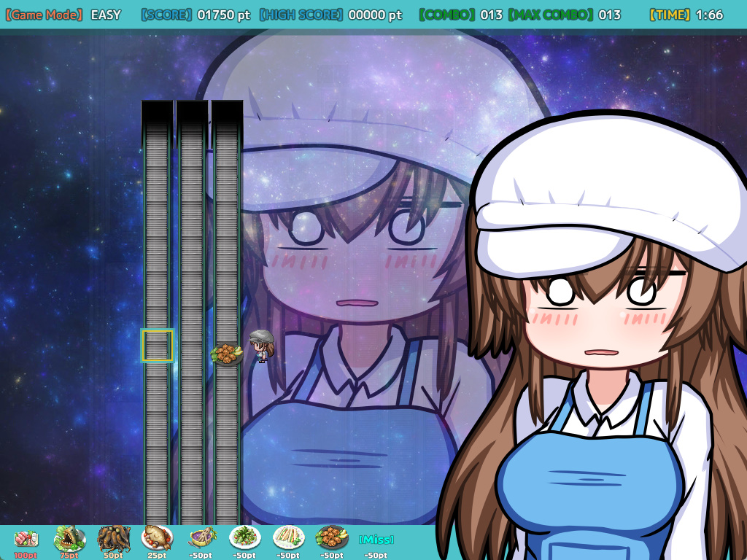747x560 pixels.
Task: Click the "25pt" value text
Action: point(157,555)
